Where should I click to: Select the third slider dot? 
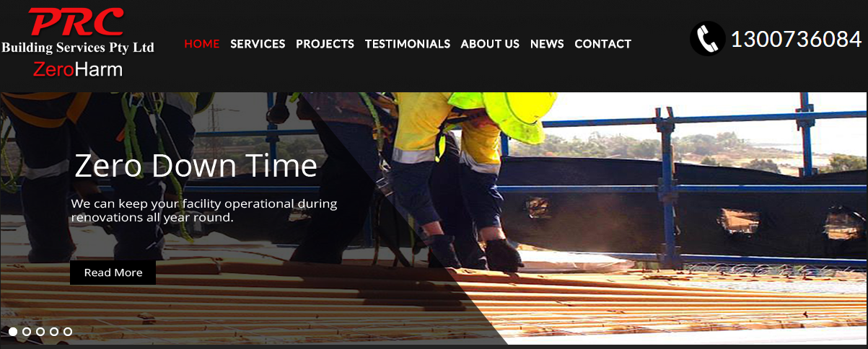[40, 332]
